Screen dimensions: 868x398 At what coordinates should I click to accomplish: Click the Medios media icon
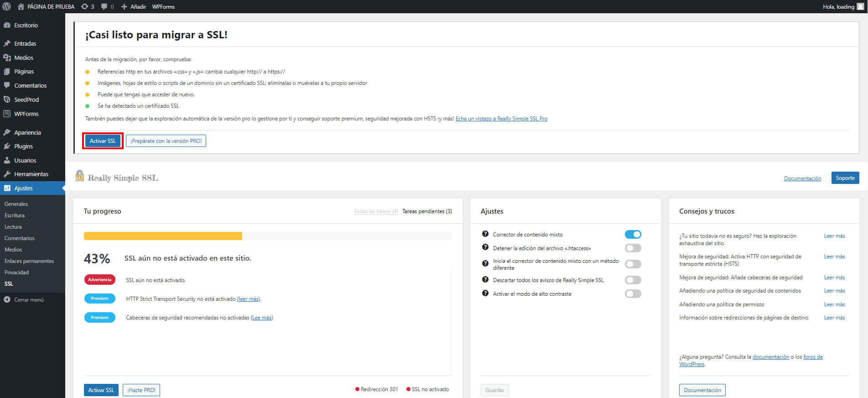[x=7, y=58]
